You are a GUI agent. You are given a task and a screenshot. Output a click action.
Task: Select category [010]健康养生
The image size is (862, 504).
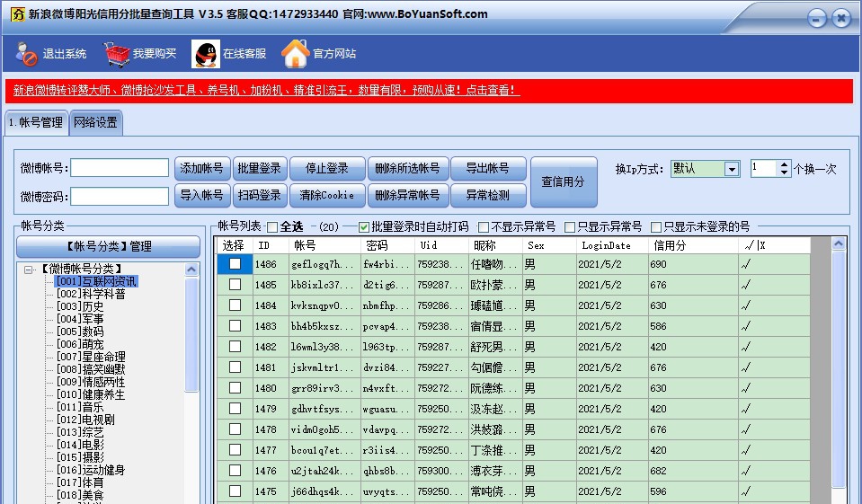[91, 394]
